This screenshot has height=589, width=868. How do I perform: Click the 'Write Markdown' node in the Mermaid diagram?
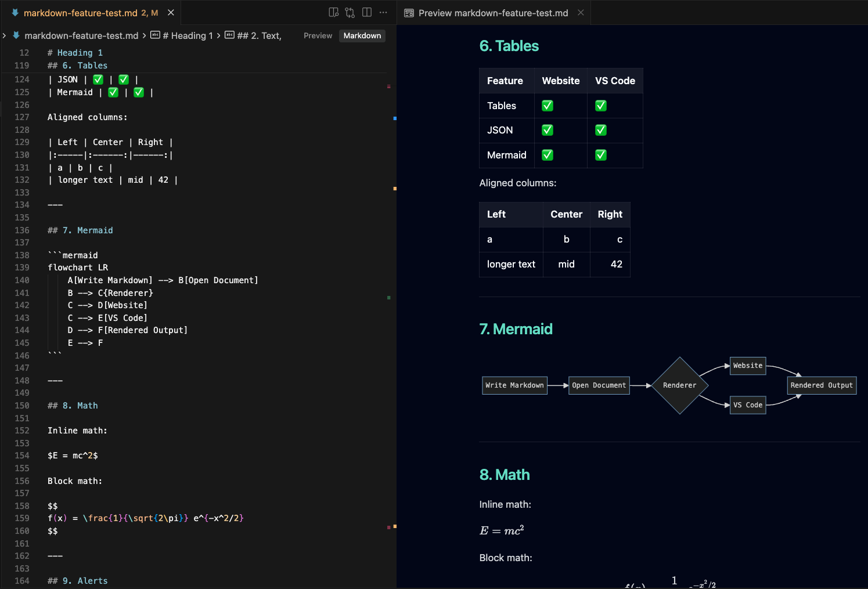pos(515,385)
